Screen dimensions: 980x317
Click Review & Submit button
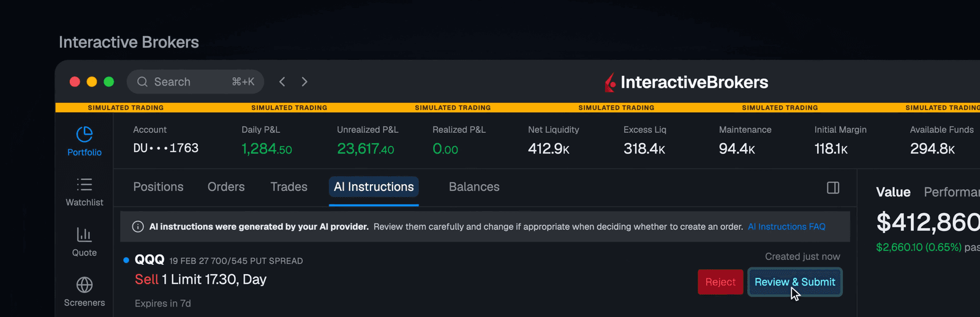coord(795,282)
